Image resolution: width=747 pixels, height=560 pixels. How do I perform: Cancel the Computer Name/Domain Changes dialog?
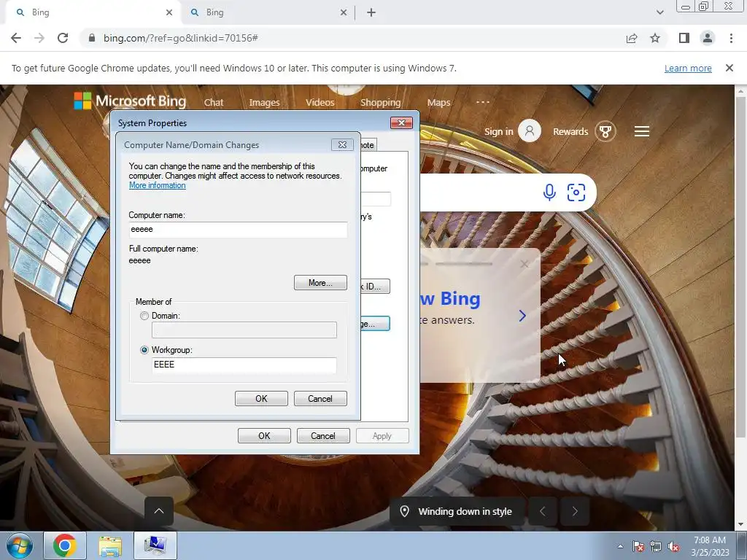[320, 399]
